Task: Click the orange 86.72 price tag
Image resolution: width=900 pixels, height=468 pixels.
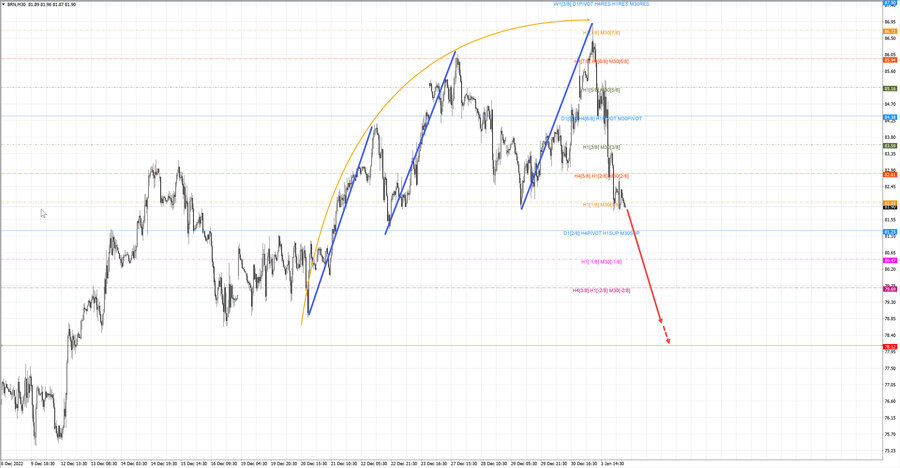Action: 890,31
